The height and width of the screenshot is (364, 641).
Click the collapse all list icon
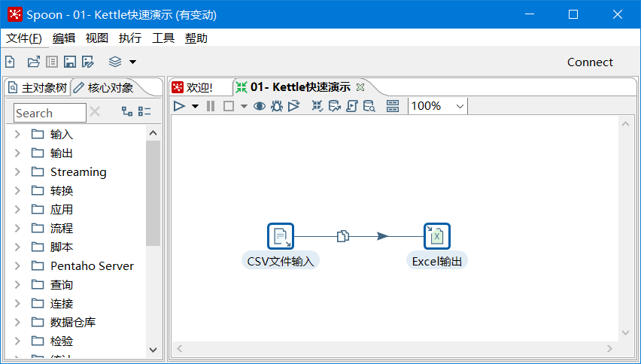pyautogui.click(x=144, y=111)
